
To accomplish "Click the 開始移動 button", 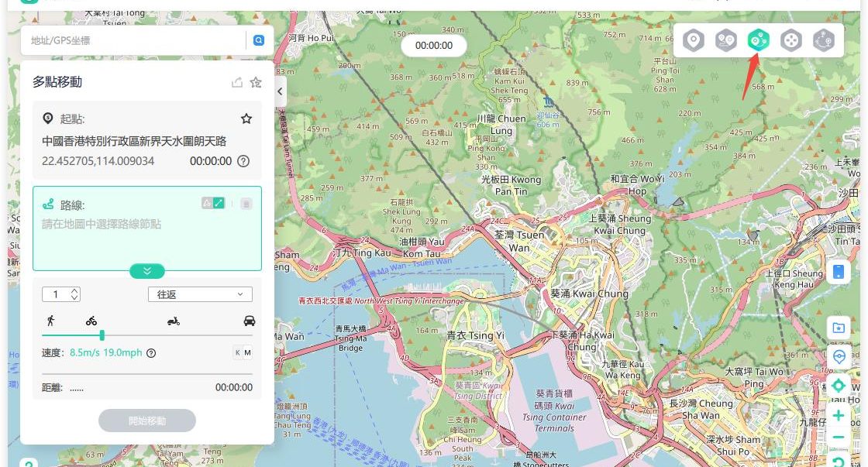I will pyautogui.click(x=147, y=421).
